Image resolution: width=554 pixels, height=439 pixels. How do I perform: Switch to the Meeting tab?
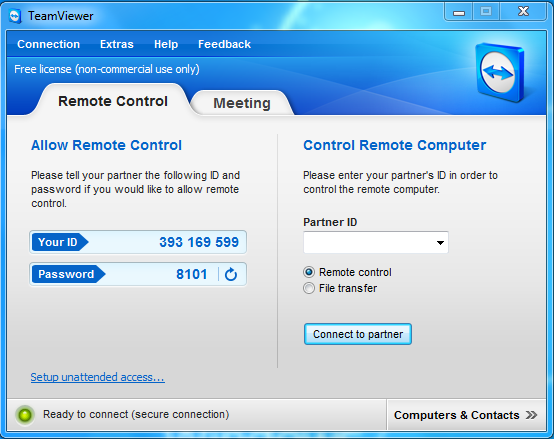(242, 103)
